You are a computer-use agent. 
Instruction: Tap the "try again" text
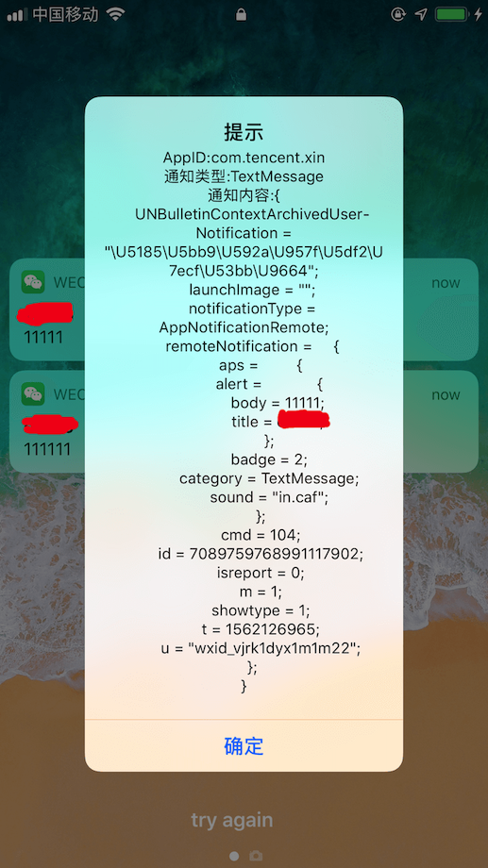tap(232, 820)
